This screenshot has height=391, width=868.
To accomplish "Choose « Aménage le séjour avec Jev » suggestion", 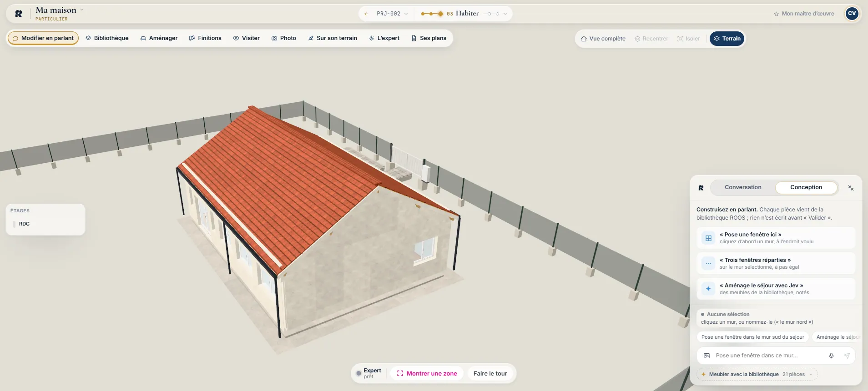I will [776, 289].
